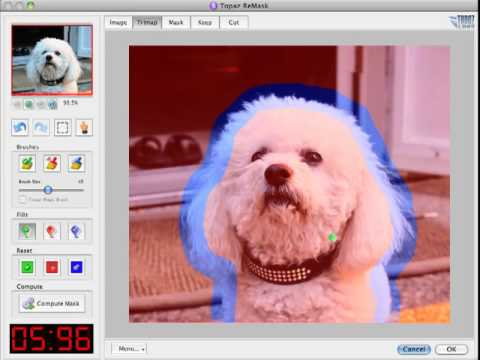Switch to the Image tab

(118, 22)
